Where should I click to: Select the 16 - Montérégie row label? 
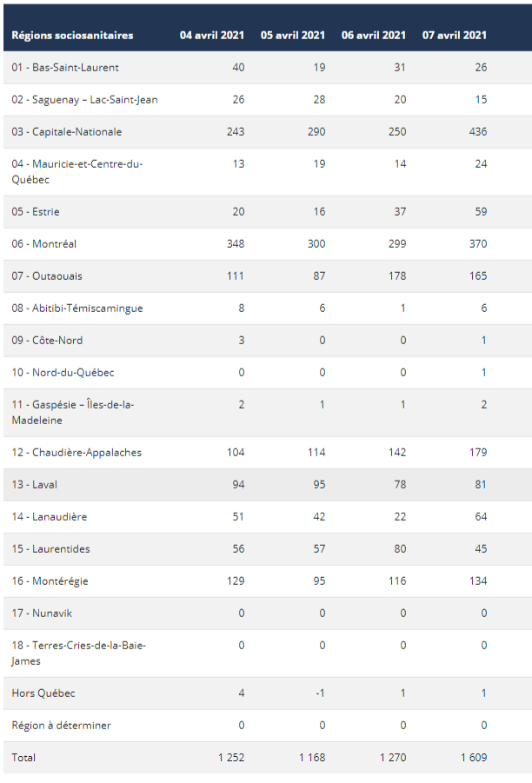pyautogui.click(x=50, y=581)
